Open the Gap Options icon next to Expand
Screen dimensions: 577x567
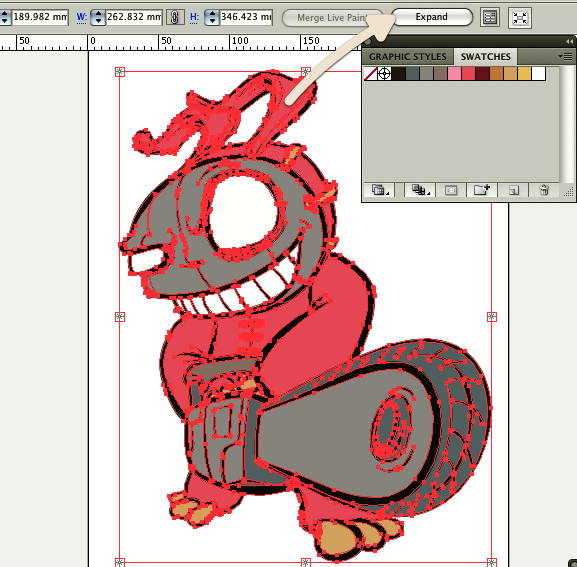point(490,18)
